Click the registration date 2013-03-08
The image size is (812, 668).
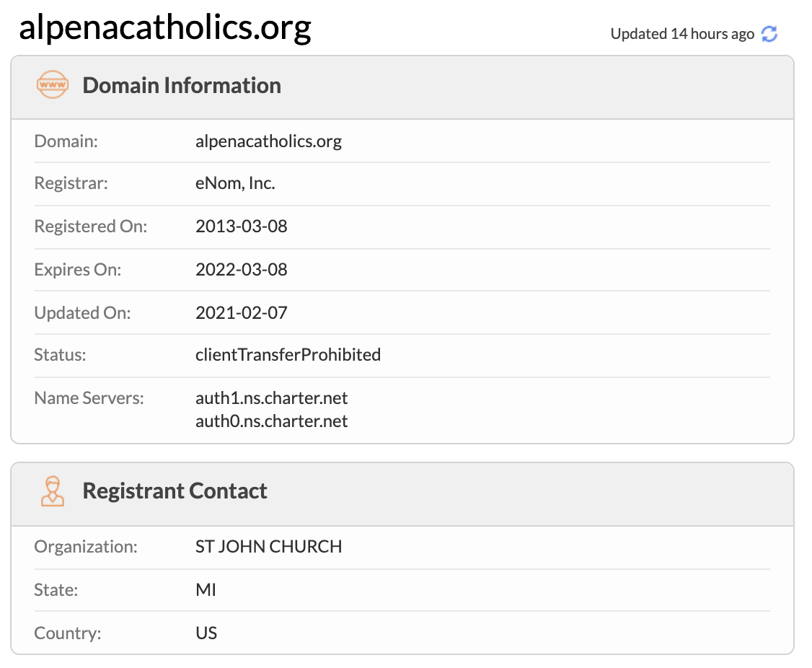[242, 227]
